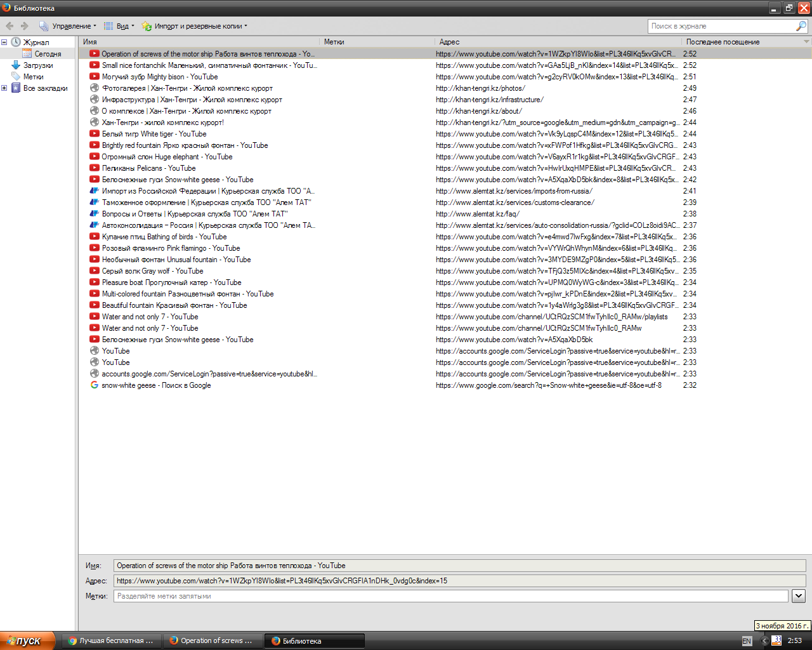Click address khan-tengri.kz/photos/ cell
This screenshot has height=650, width=812.
[480, 88]
